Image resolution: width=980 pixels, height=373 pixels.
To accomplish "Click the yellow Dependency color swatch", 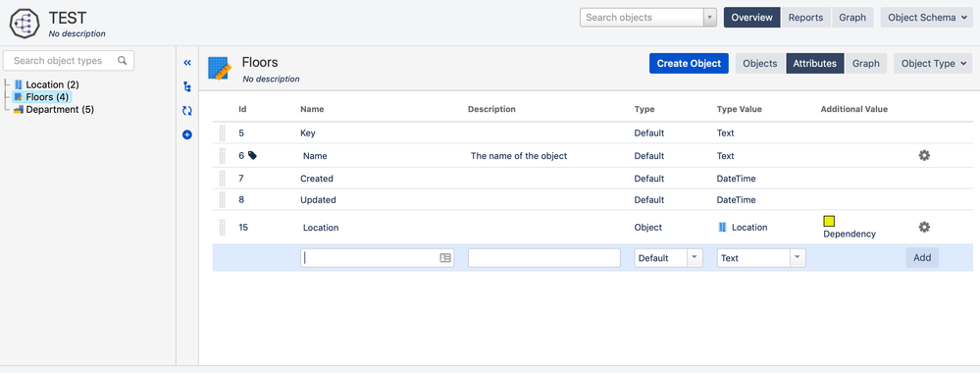I will click(829, 221).
